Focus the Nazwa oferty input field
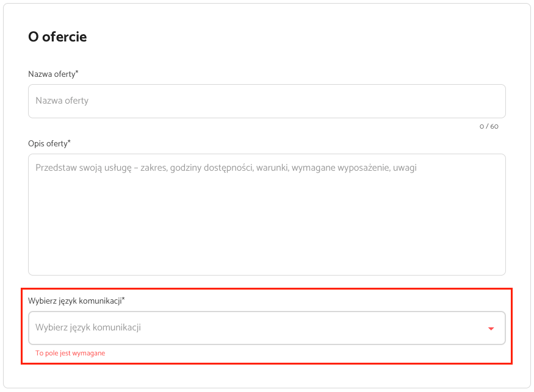This screenshot has width=534, height=392. pyautogui.click(x=267, y=101)
